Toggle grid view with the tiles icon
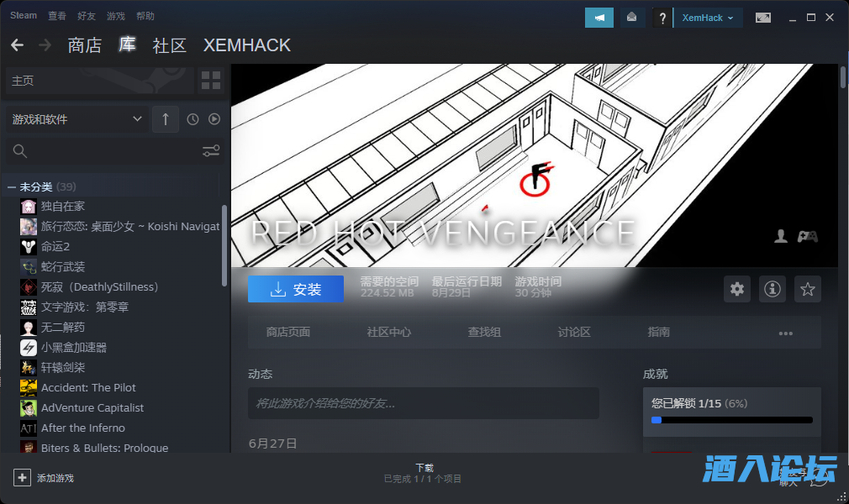This screenshot has height=504, width=849. pyautogui.click(x=210, y=81)
